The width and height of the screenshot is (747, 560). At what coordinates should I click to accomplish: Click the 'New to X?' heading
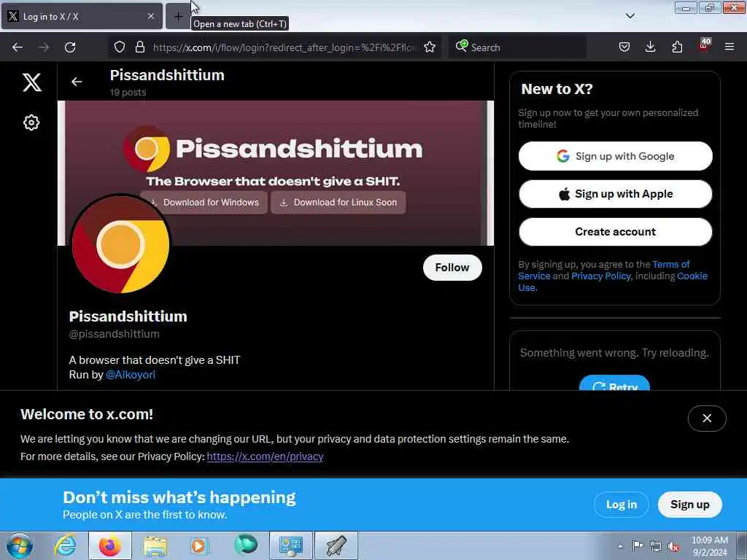click(x=557, y=89)
